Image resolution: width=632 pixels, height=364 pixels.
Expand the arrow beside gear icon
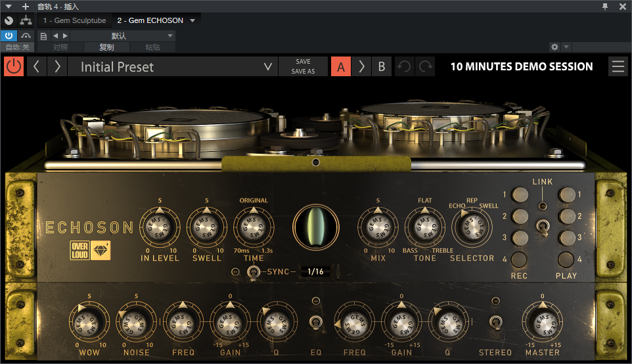566,47
